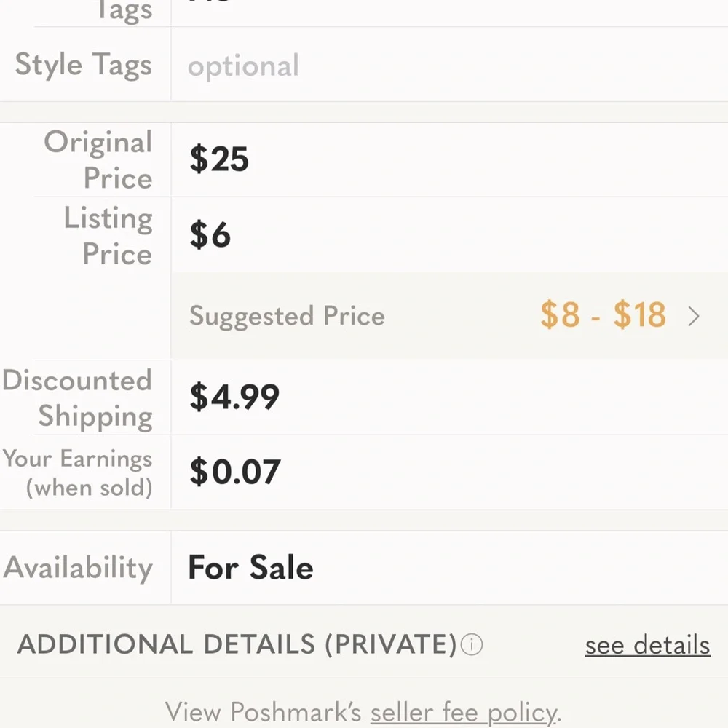728x728 pixels.
Task: Tap the Your Earnings (when sold) label
Action: click(x=77, y=472)
